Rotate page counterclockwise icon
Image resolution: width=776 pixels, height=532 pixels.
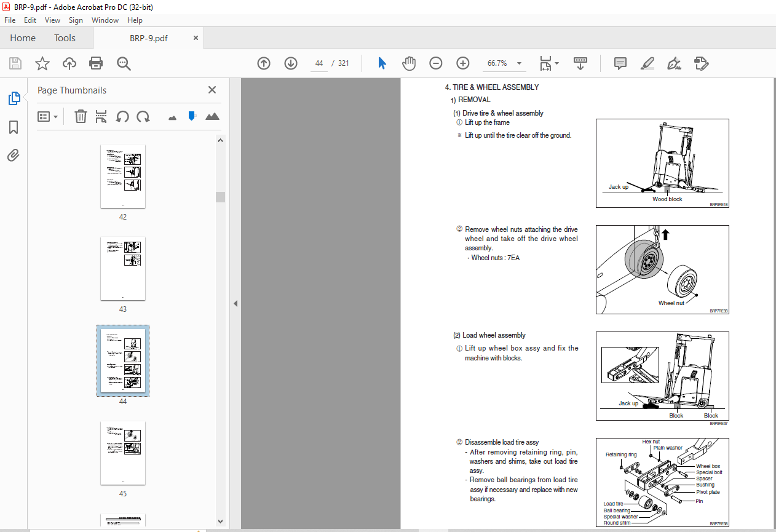122,116
